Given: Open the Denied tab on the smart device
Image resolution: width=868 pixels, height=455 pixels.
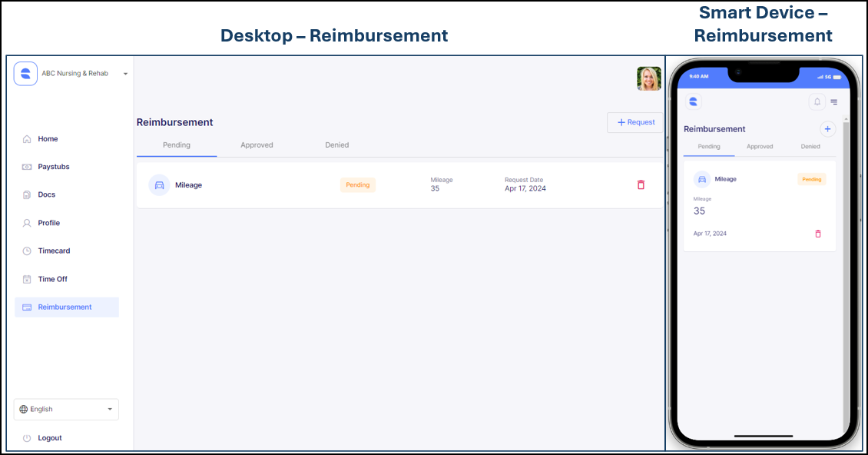Looking at the screenshot, I should [x=810, y=146].
